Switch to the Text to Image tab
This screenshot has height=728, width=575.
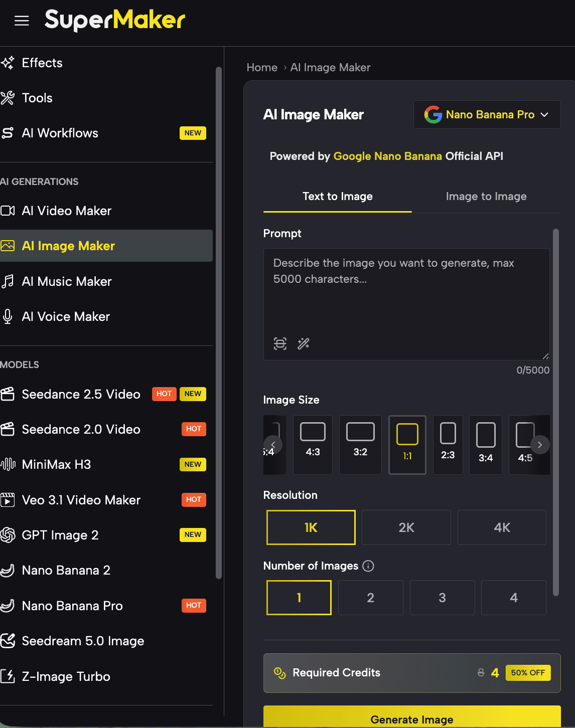tap(338, 197)
